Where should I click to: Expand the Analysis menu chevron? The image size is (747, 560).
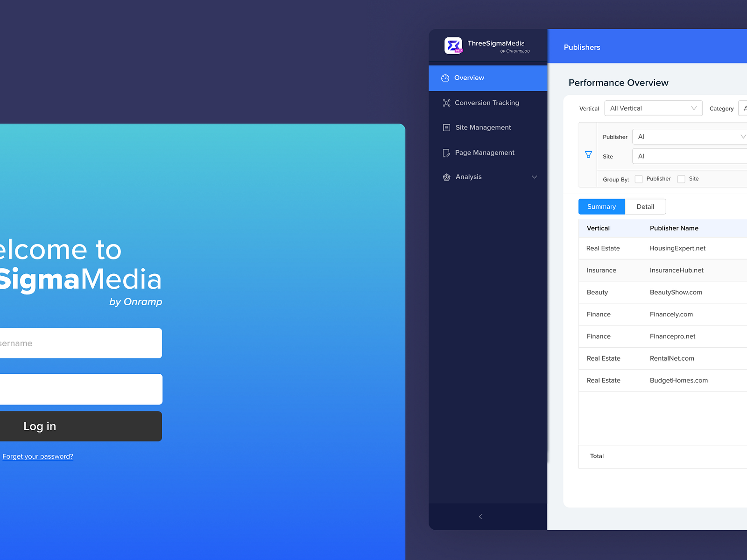pyautogui.click(x=534, y=177)
